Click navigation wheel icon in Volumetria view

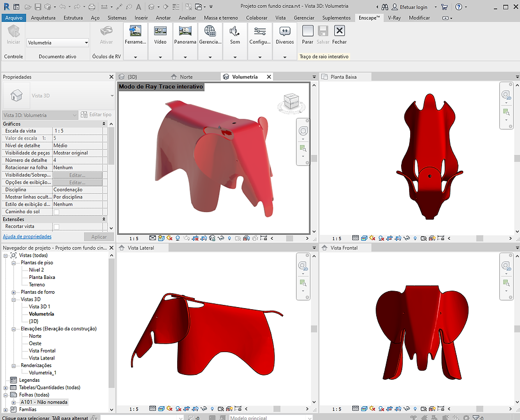[303, 131]
